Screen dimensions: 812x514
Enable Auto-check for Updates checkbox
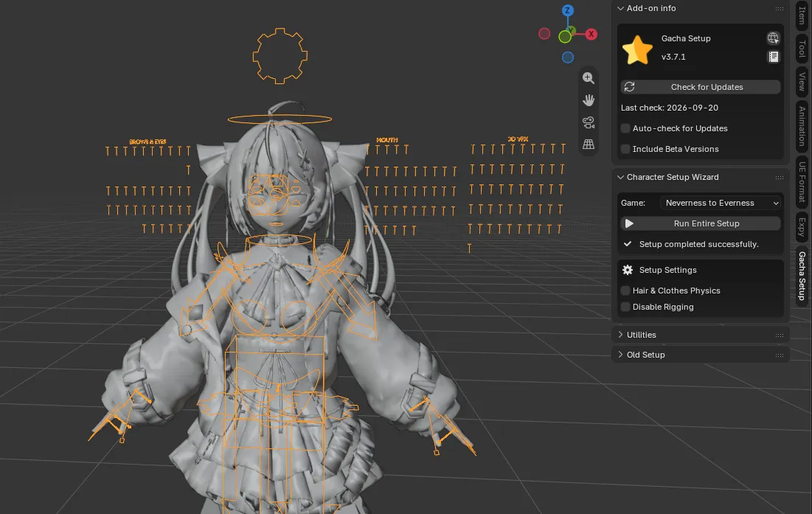[x=625, y=128]
